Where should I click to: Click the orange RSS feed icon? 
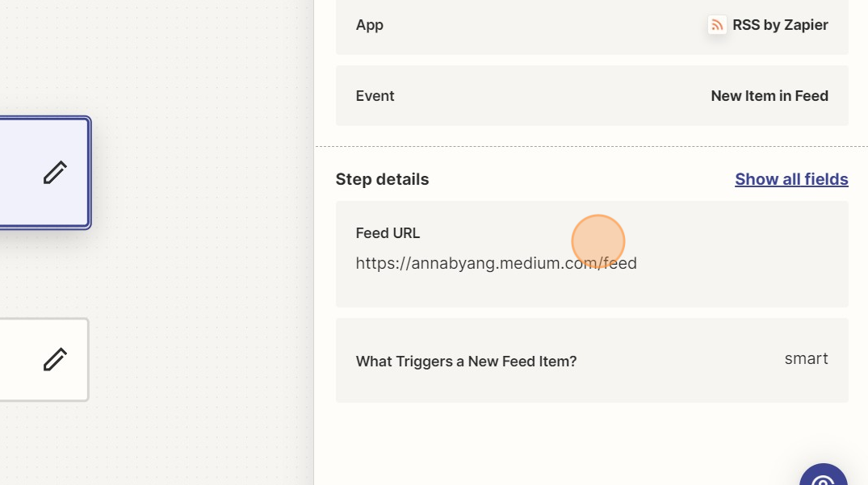[x=717, y=25]
